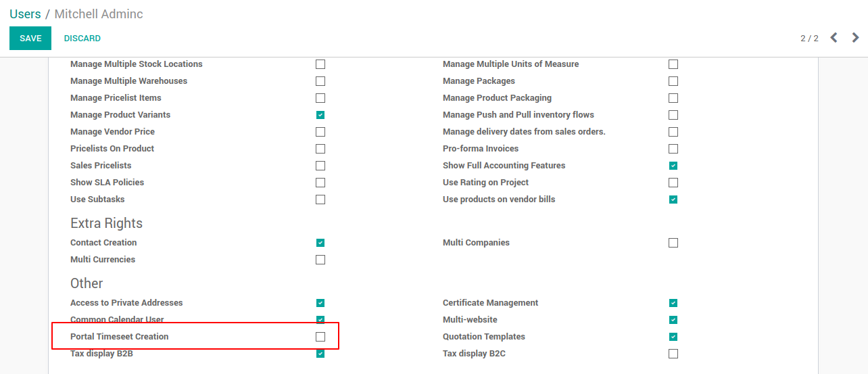Image resolution: width=868 pixels, height=374 pixels.
Task: Tick Tax display B2C checkbox
Action: point(673,354)
